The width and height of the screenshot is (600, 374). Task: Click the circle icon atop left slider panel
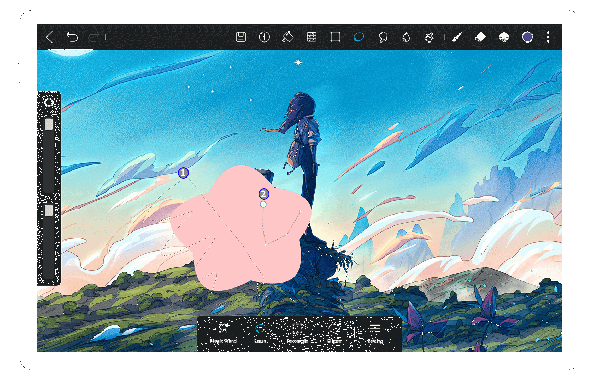tap(49, 103)
